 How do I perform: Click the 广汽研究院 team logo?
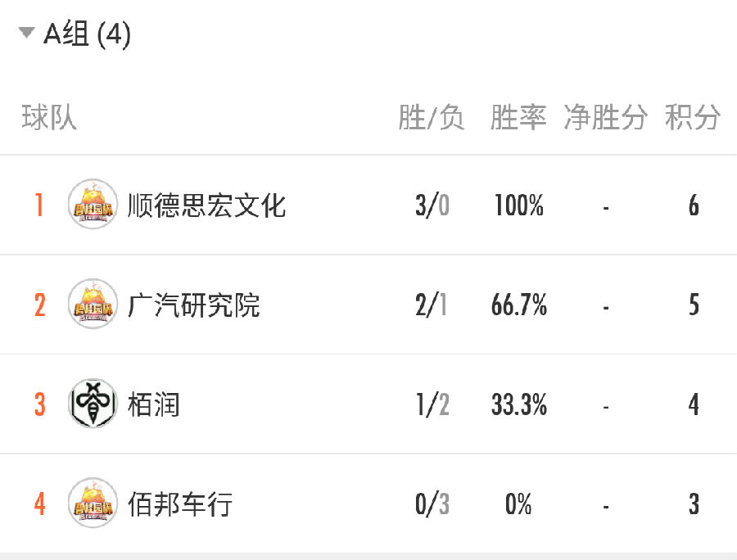(93, 304)
